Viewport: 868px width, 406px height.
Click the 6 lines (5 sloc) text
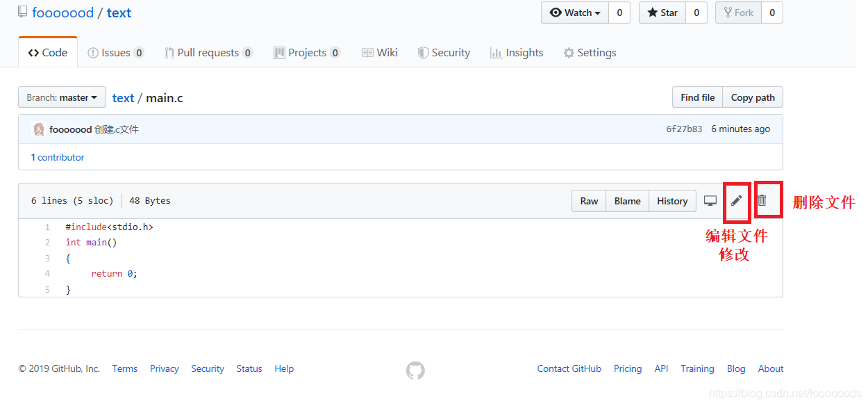coord(72,201)
